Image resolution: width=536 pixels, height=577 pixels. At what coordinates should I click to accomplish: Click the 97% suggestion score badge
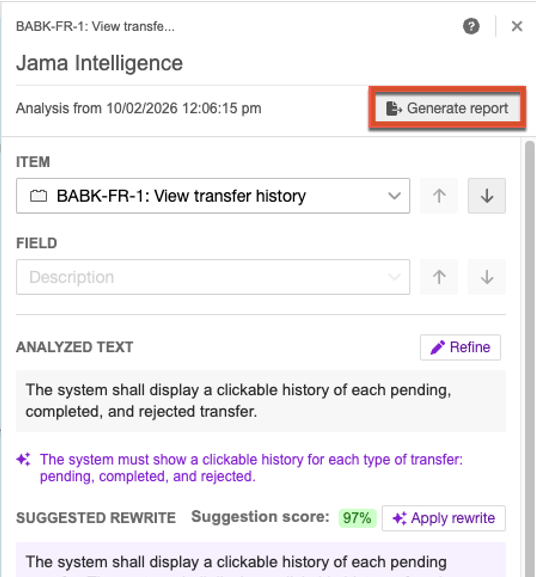357,518
